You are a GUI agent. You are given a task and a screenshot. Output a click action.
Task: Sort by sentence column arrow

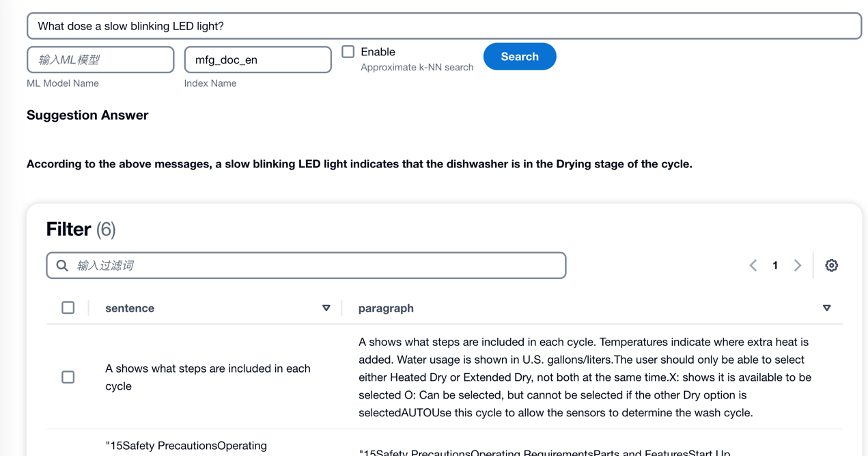click(326, 308)
